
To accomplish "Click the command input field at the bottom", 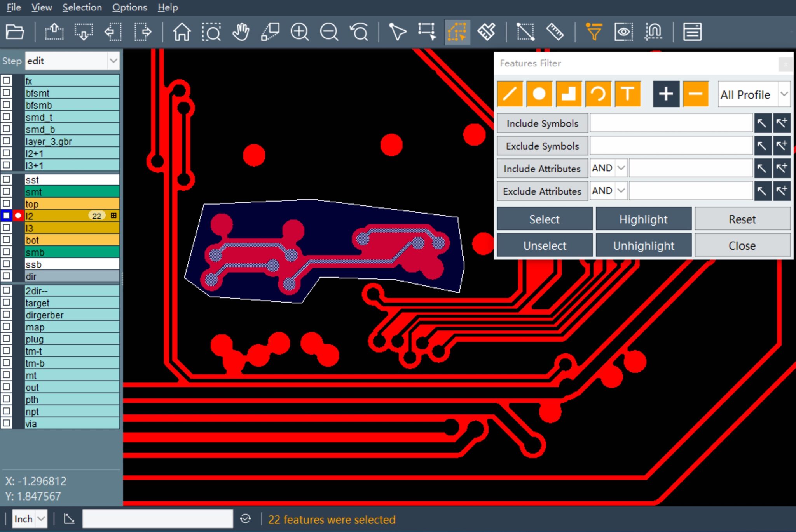I will pos(157,518).
